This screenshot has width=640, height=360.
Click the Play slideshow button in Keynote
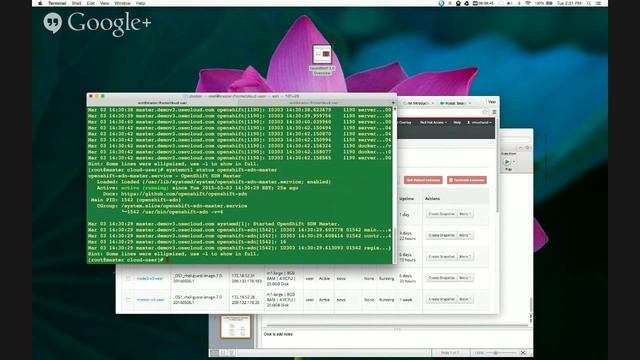pyautogui.click(x=507, y=162)
